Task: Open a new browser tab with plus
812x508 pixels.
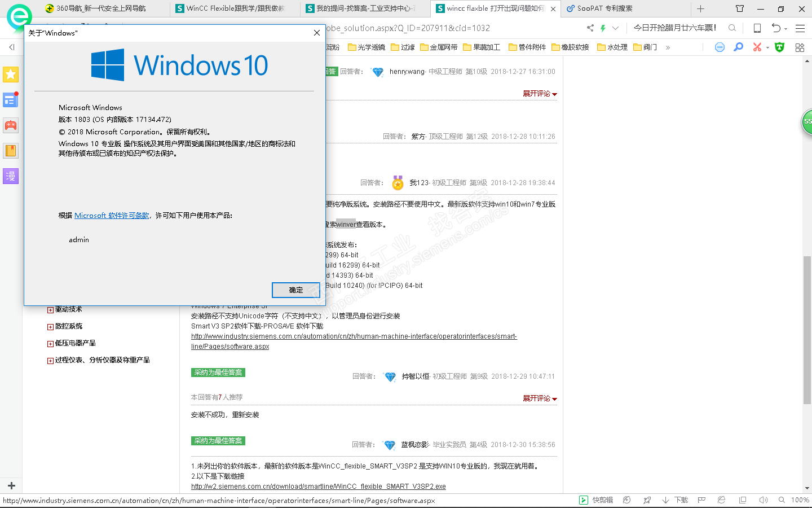Action: (x=700, y=8)
